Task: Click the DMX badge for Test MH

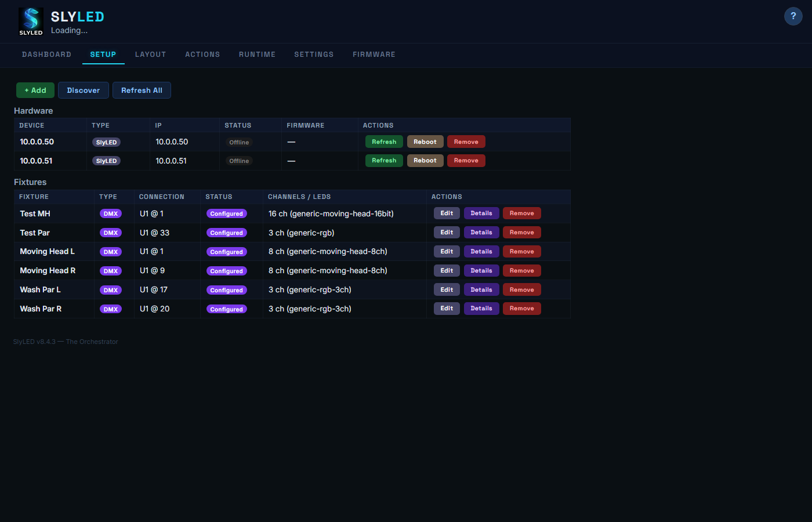Action: tap(110, 214)
